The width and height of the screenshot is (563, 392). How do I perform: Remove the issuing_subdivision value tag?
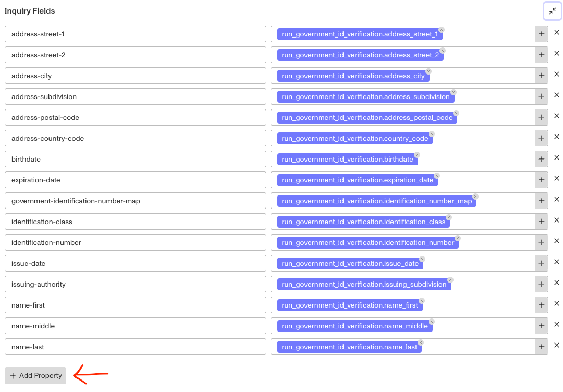coord(450,280)
